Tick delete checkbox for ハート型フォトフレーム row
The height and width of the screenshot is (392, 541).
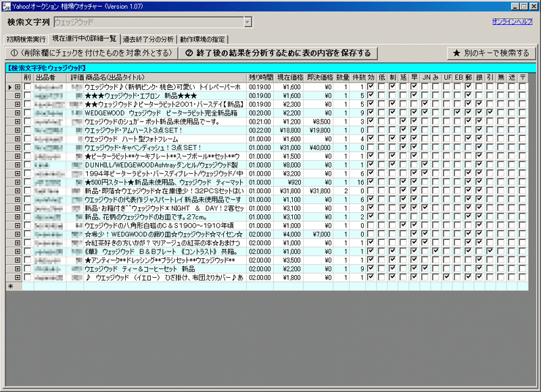point(27,139)
